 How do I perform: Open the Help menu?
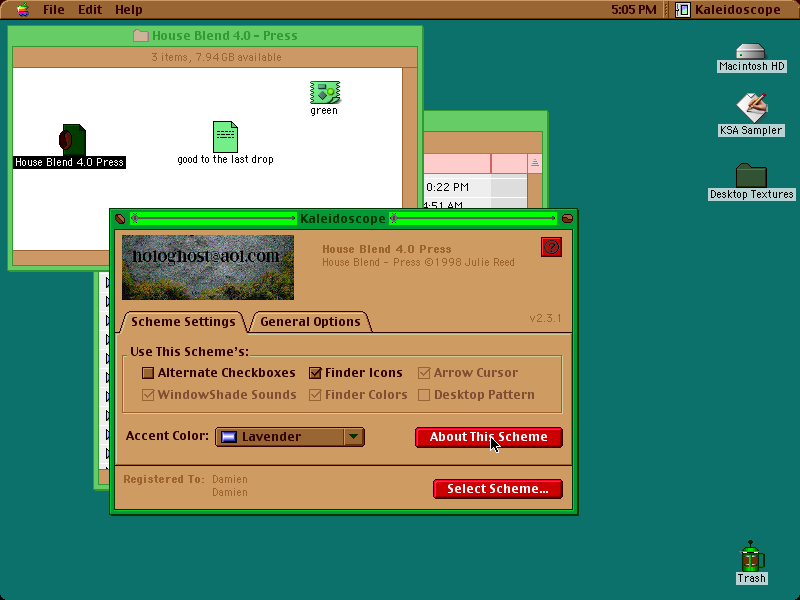[x=129, y=10]
